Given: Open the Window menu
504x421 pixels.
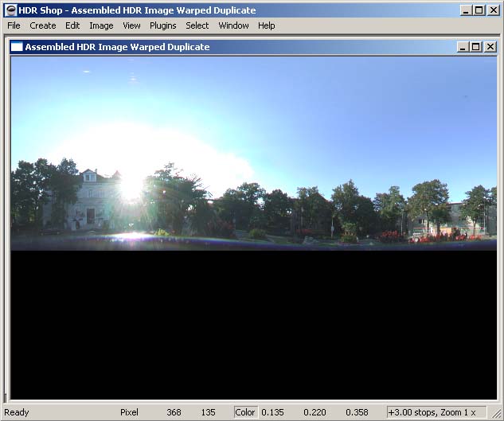Looking at the screenshot, I should 233,25.
